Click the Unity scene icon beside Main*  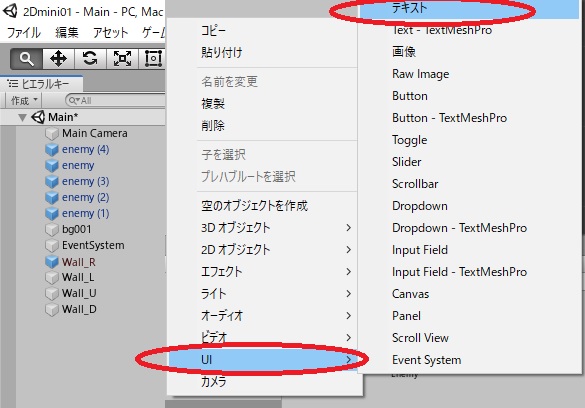click(x=38, y=117)
